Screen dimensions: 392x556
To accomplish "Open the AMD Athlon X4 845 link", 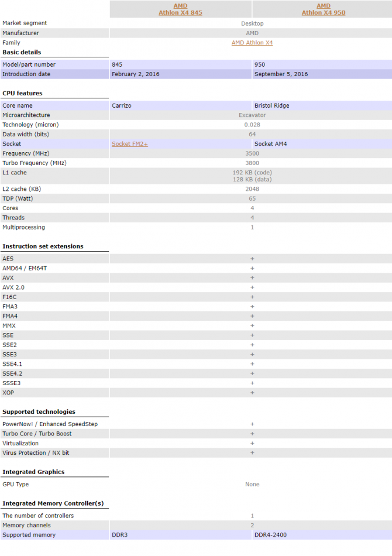I will [x=180, y=9].
